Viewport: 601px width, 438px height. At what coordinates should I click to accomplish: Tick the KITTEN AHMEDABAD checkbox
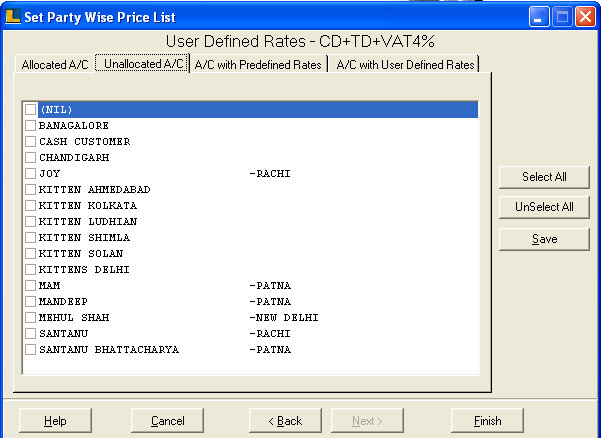click(x=30, y=189)
